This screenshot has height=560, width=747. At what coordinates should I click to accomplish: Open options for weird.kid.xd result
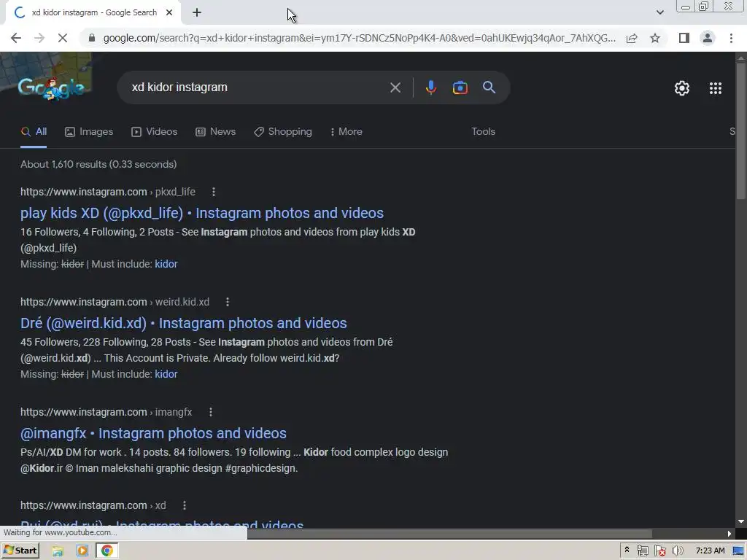tap(228, 302)
